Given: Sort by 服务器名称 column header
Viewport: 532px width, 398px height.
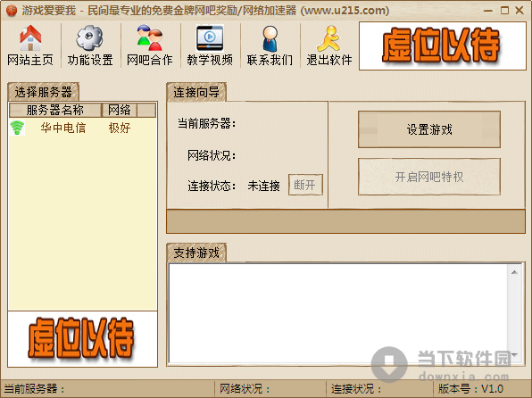Looking at the screenshot, I should [55, 110].
